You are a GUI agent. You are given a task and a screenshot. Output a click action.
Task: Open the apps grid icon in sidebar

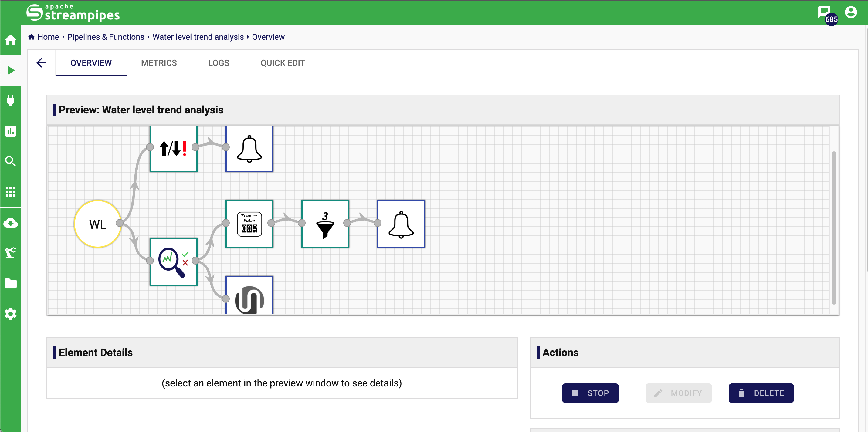tap(10, 192)
